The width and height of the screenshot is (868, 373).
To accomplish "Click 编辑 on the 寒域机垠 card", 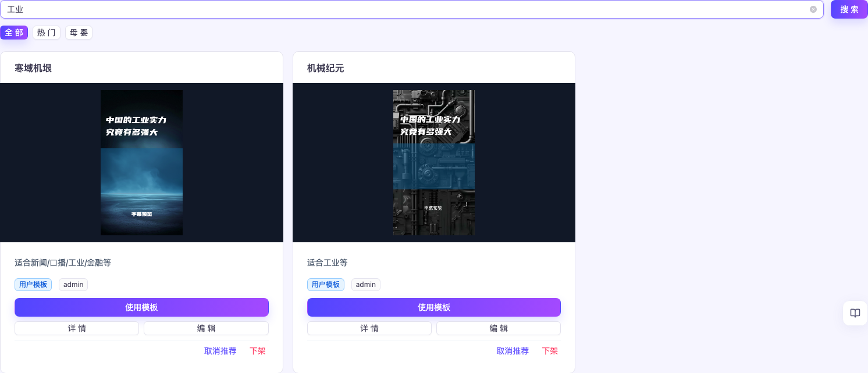I will 207,328.
